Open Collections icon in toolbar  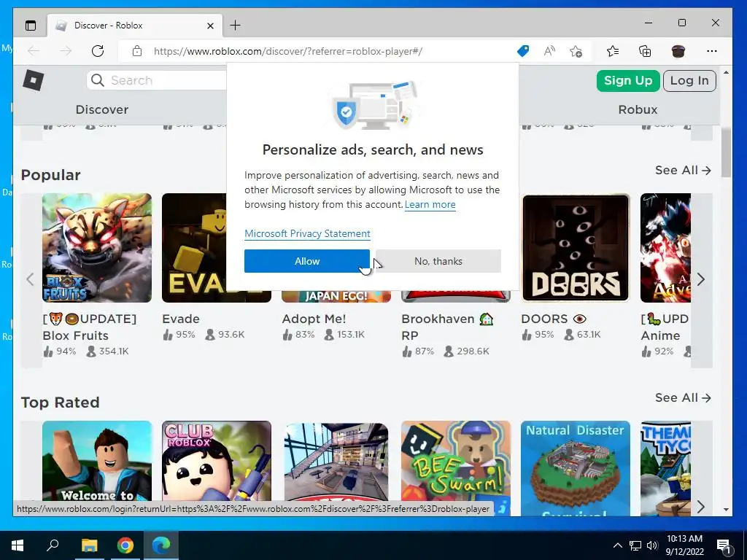point(645,51)
